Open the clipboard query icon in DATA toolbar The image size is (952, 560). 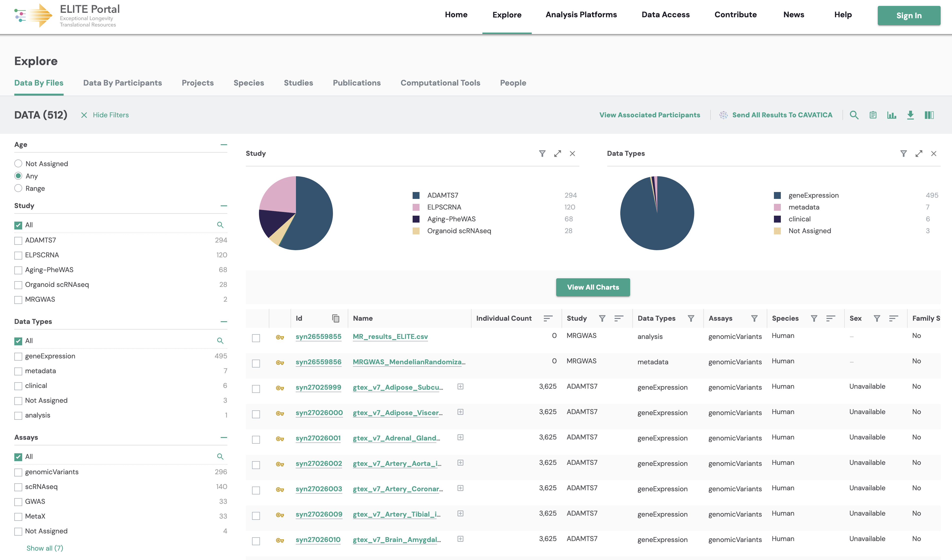(873, 115)
